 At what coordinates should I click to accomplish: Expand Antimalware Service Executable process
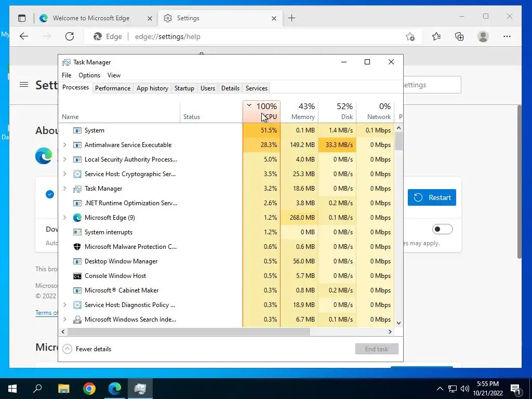pyautogui.click(x=64, y=145)
